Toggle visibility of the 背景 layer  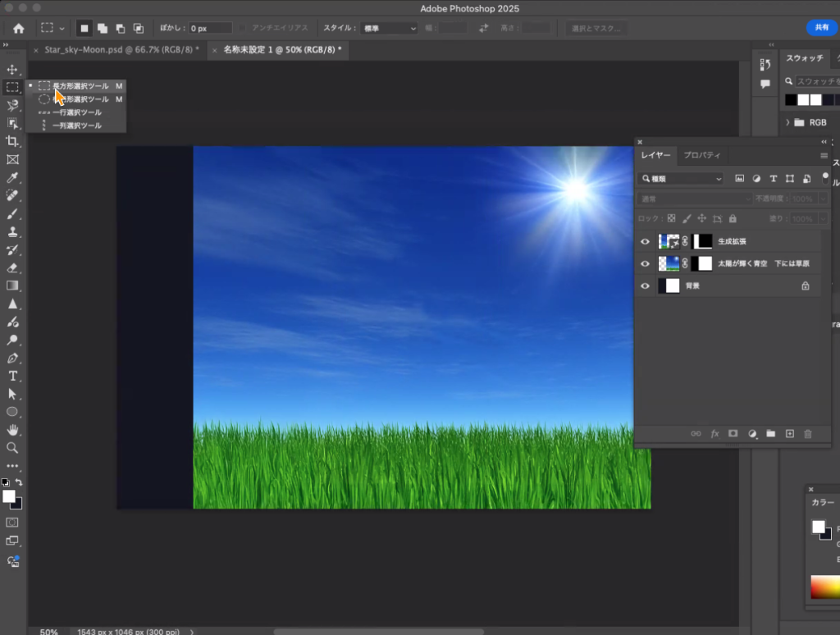(x=645, y=286)
